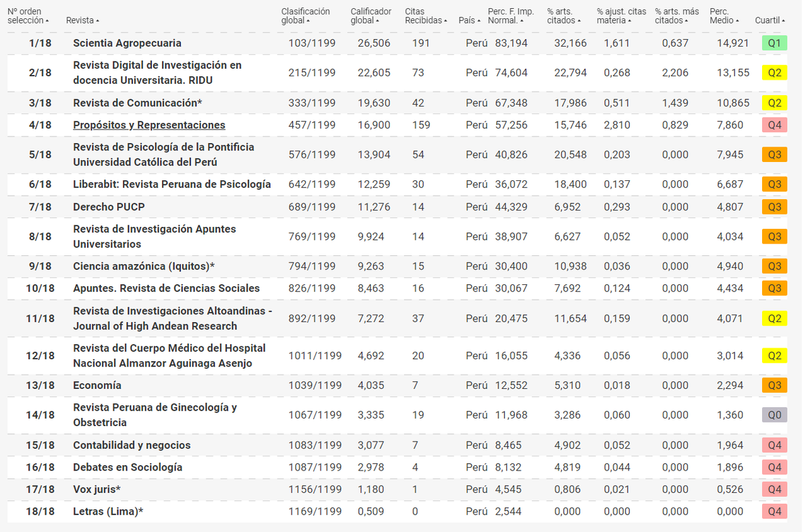Select citas recibidas value 159
The height and width of the screenshot is (532, 810).
tap(421, 125)
